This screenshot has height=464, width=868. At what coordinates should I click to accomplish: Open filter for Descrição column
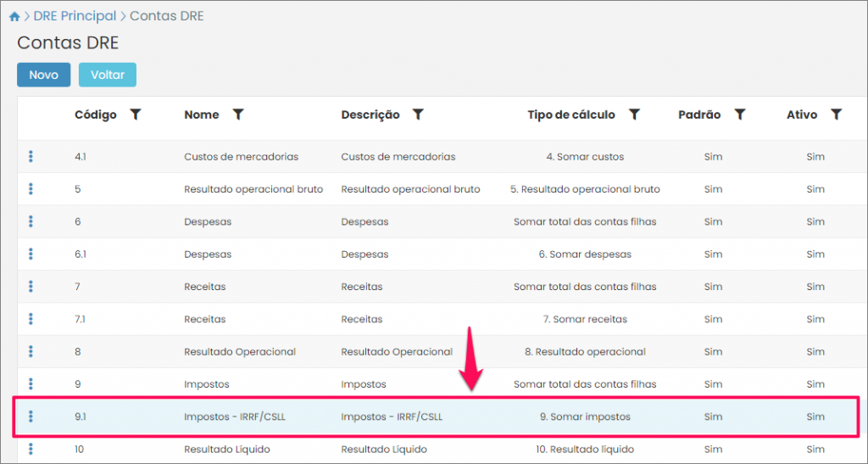tap(418, 115)
